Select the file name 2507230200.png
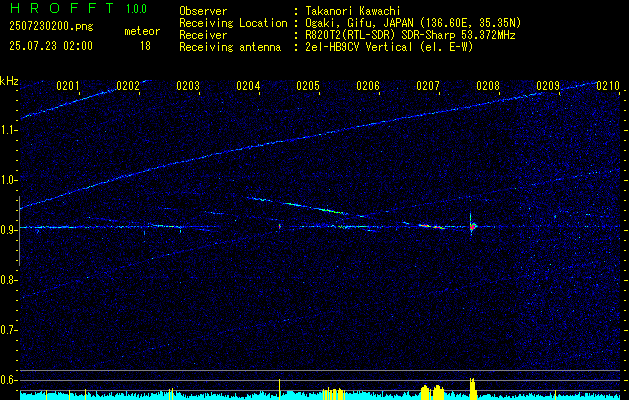The height and width of the screenshot is (400, 629). (x=51, y=26)
